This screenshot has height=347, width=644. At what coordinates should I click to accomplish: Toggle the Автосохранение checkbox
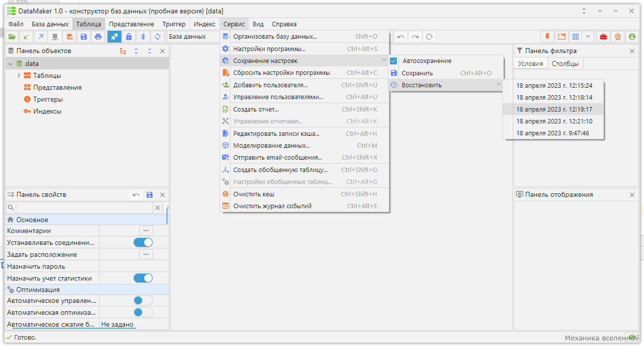click(394, 60)
